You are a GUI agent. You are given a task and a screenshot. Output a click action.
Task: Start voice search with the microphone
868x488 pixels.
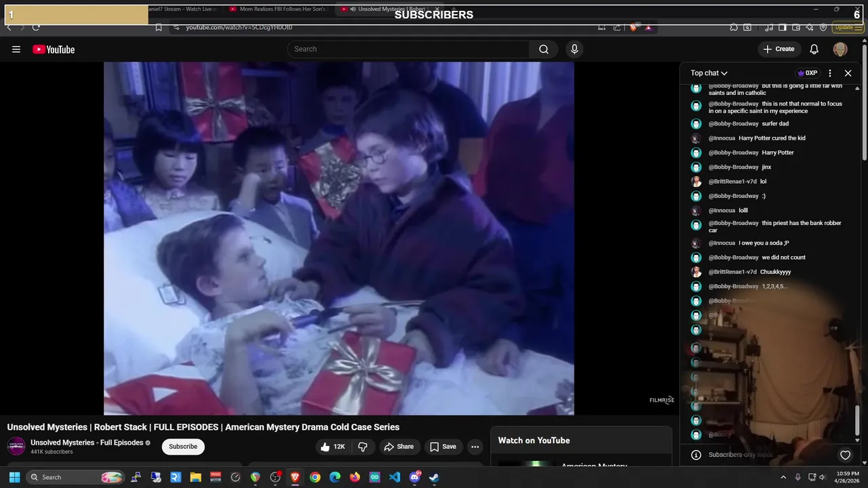point(574,49)
